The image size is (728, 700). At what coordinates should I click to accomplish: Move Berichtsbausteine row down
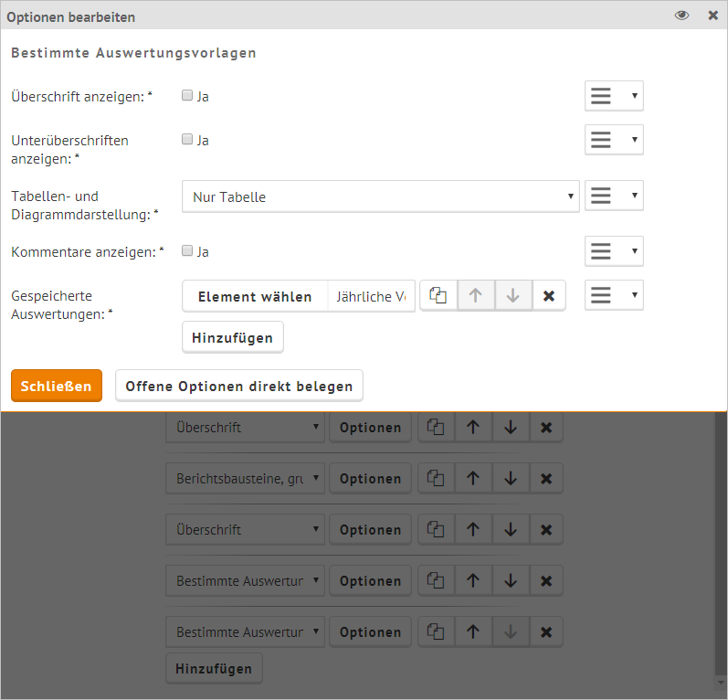[x=511, y=478]
